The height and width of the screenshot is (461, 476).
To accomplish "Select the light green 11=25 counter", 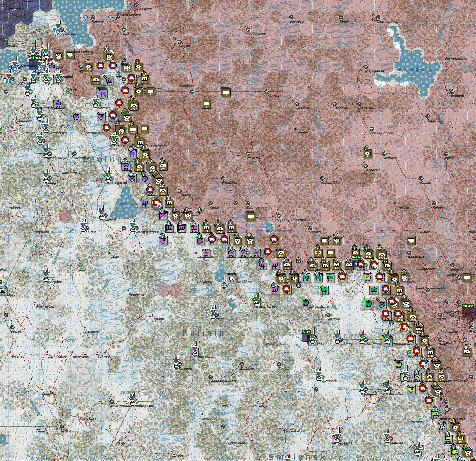I will (x=442, y=427).
